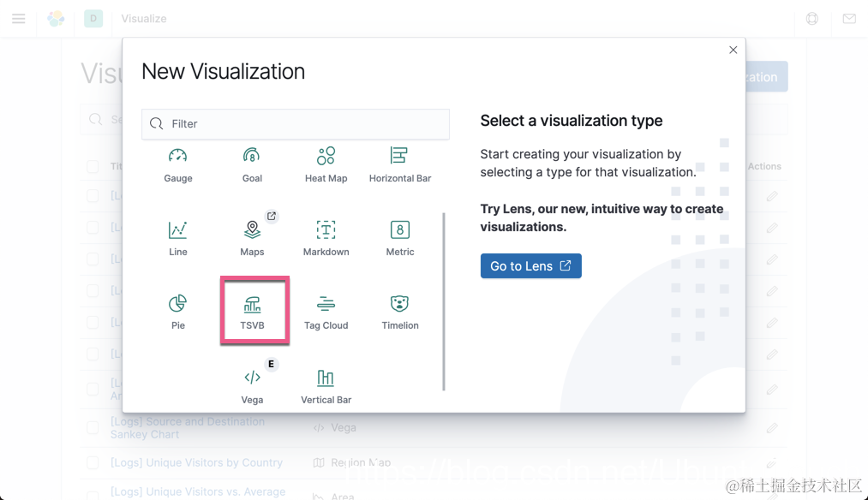Screen dimensions: 868x500
Task: Open Logs Source and Destination Sankey Chart
Action: click(x=188, y=427)
